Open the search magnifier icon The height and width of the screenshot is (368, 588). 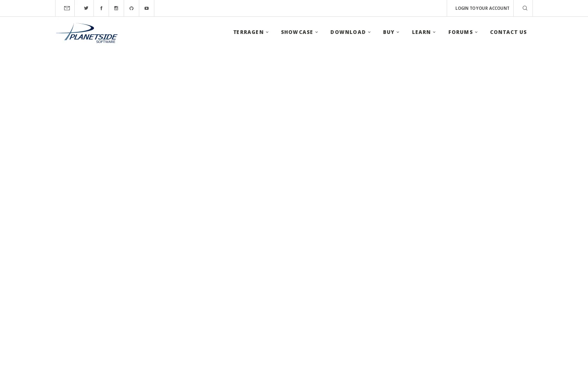[525, 8]
